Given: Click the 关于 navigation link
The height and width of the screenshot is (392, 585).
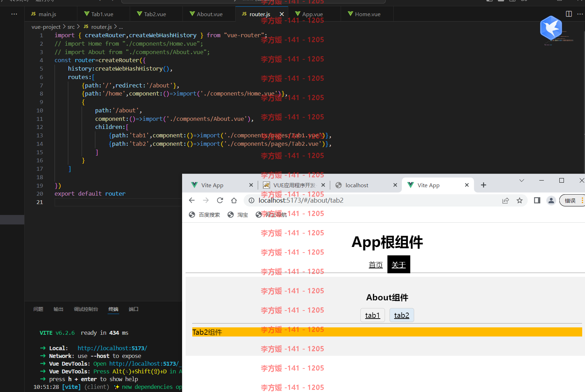Looking at the screenshot, I should (399, 264).
